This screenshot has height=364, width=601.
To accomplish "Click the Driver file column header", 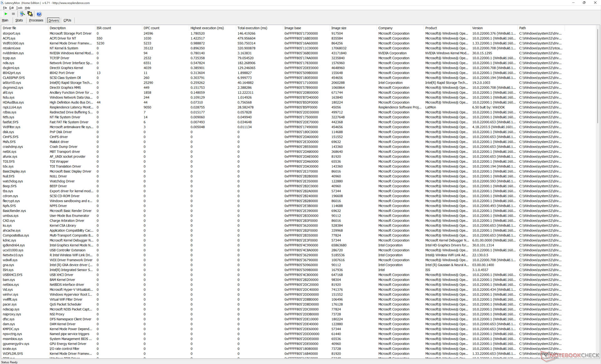I will [x=9, y=28].
